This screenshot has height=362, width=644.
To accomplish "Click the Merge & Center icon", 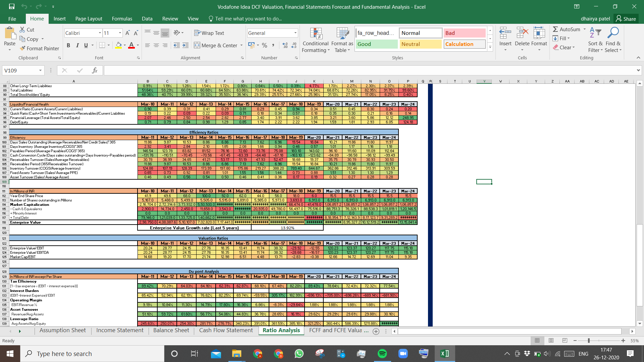I will click(197, 45).
